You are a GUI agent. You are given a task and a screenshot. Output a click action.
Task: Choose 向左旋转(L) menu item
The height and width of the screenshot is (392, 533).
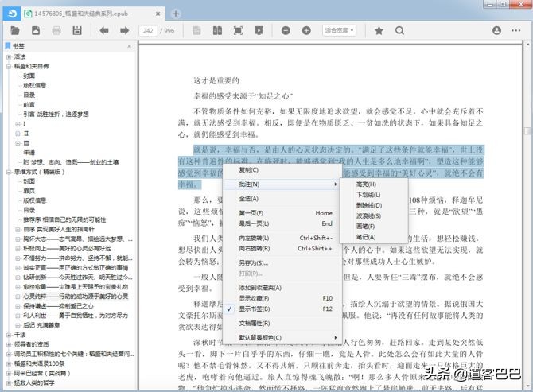(282, 238)
